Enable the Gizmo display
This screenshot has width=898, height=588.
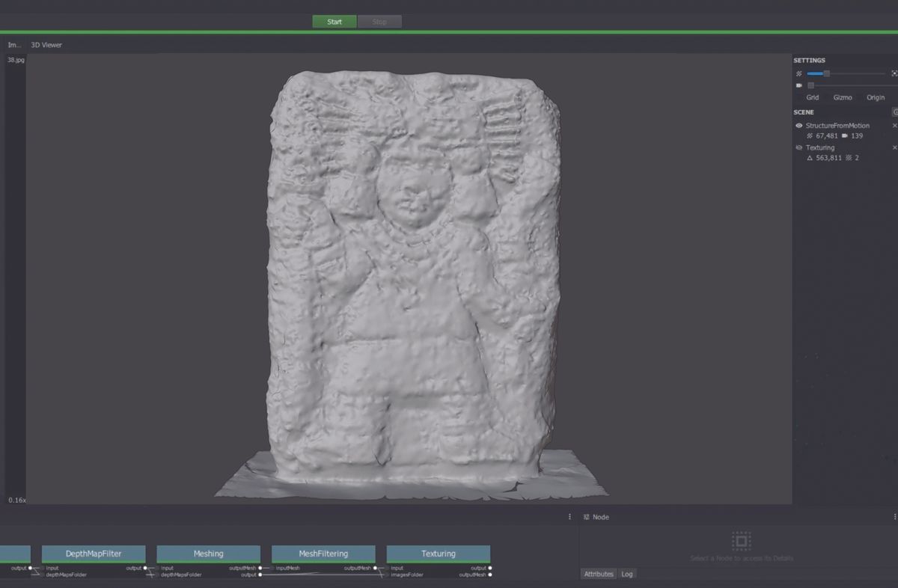(x=843, y=97)
